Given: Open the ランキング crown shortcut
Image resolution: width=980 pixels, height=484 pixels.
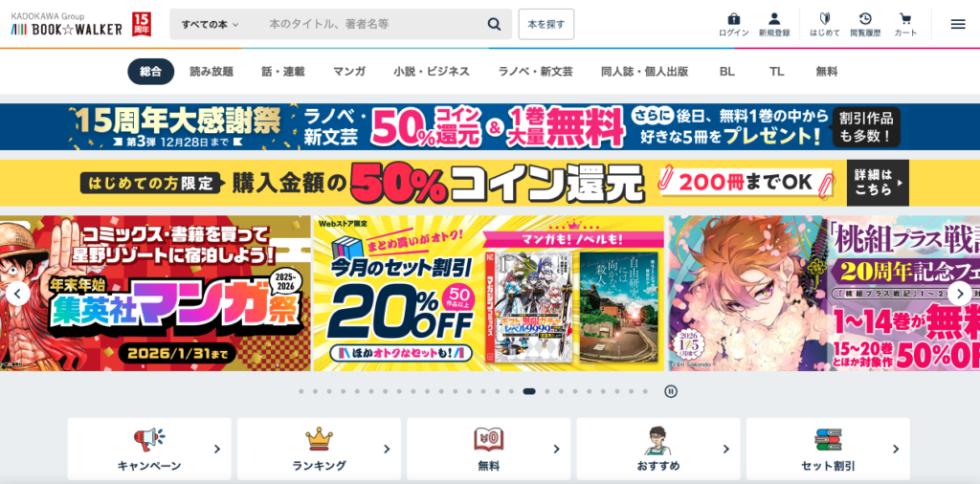Looking at the screenshot, I should click(319, 449).
